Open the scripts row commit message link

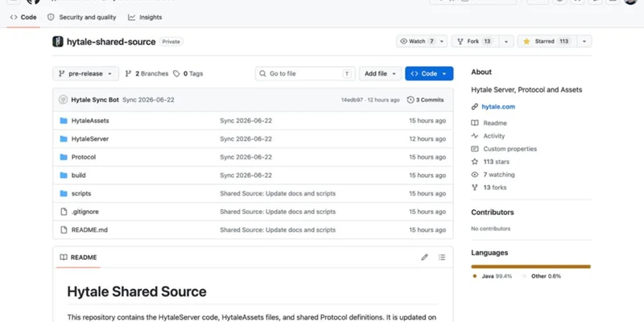pos(278,193)
